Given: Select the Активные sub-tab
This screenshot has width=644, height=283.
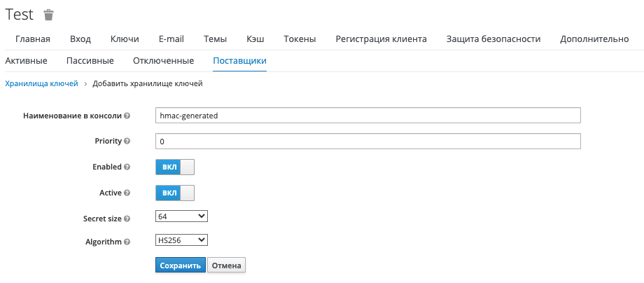Looking at the screenshot, I should [26, 61].
